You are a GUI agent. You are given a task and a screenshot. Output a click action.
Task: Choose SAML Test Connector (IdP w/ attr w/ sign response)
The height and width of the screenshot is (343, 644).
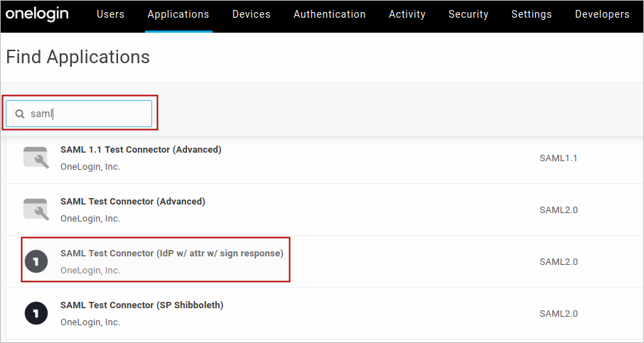point(171,254)
